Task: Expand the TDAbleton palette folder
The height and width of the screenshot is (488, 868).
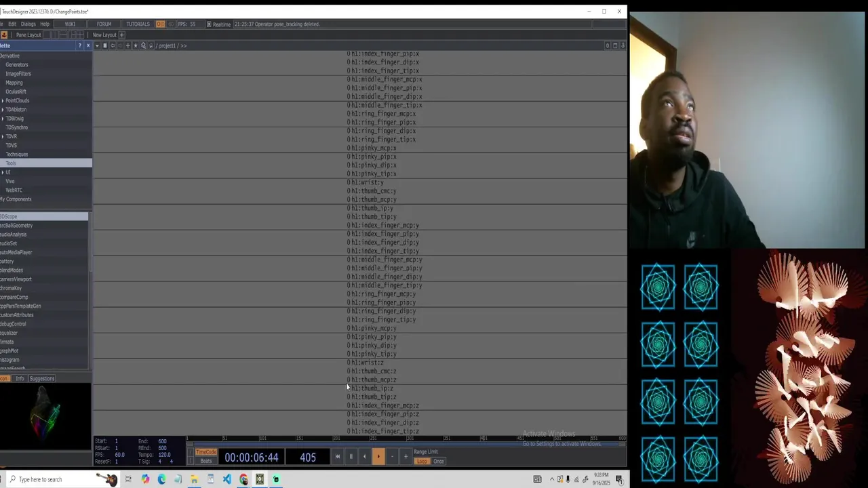Action: 3,109
